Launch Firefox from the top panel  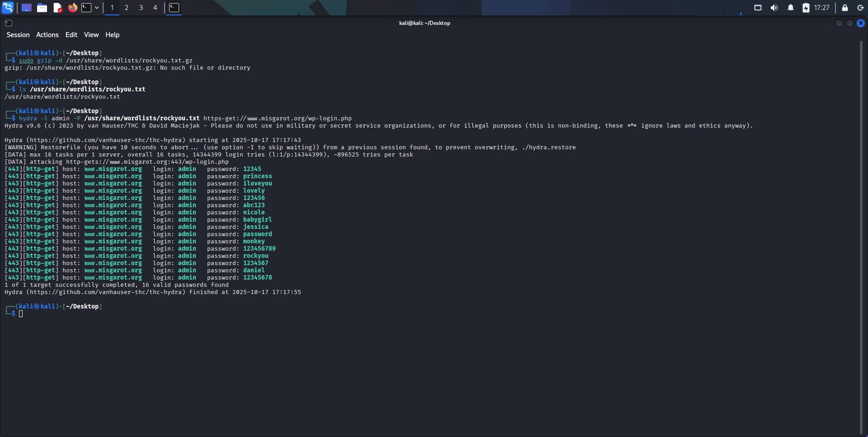point(73,8)
